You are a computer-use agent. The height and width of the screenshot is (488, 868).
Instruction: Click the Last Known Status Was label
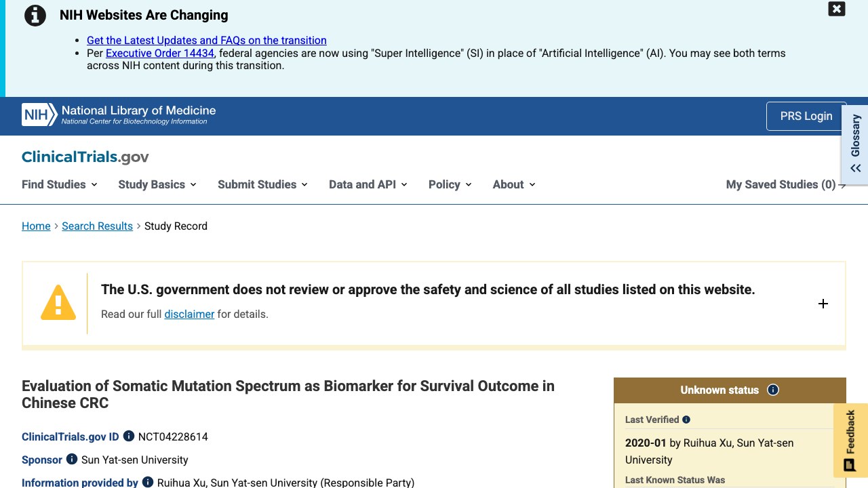pyautogui.click(x=675, y=480)
